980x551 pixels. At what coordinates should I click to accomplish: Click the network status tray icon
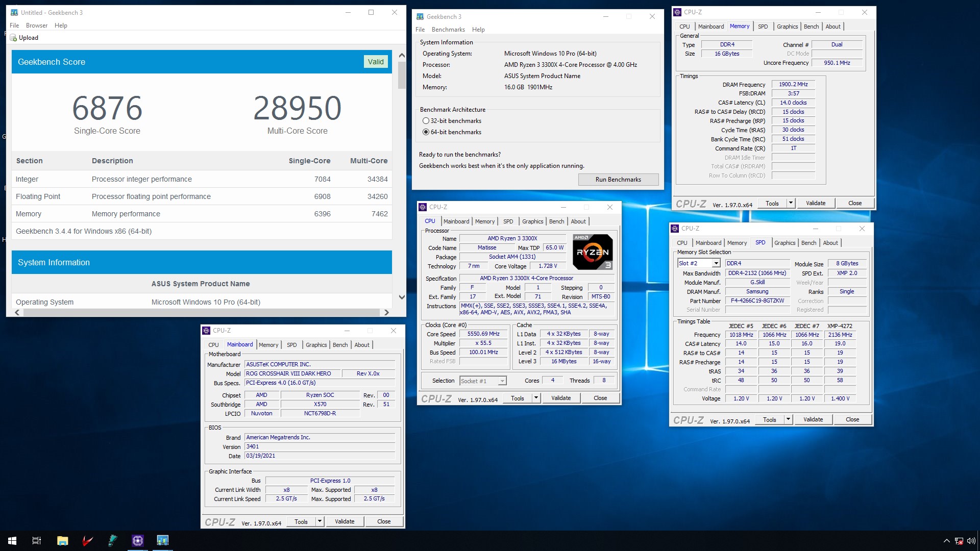tap(959, 541)
